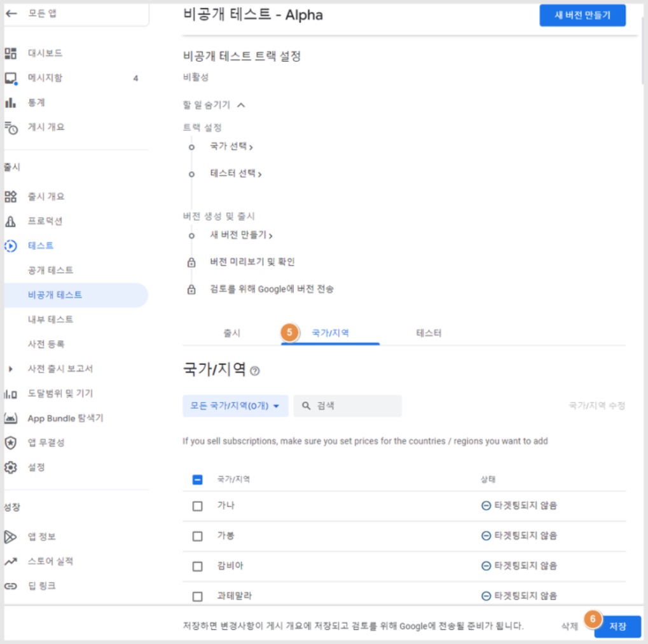Click the 앱 무결성 shield icon
Image resolution: width=648 pixels, height=644 pixels.
[11, 443]
